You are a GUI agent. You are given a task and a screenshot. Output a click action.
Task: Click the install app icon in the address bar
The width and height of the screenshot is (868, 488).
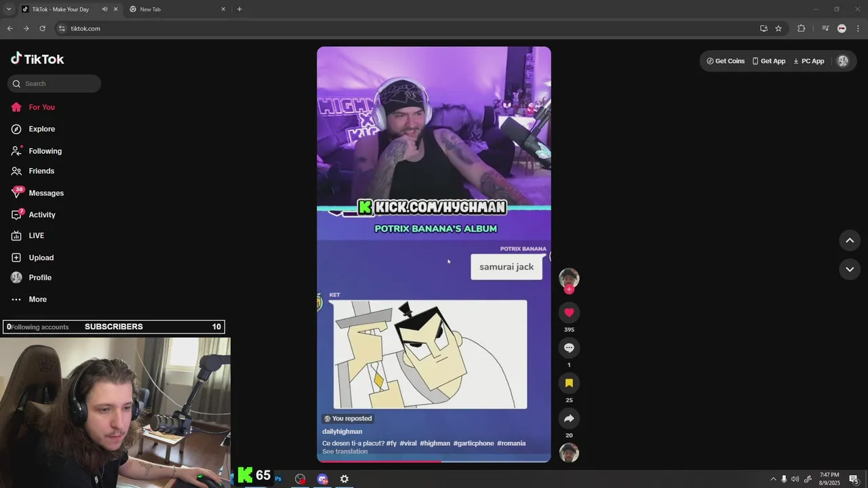click(x=764, y=28)
